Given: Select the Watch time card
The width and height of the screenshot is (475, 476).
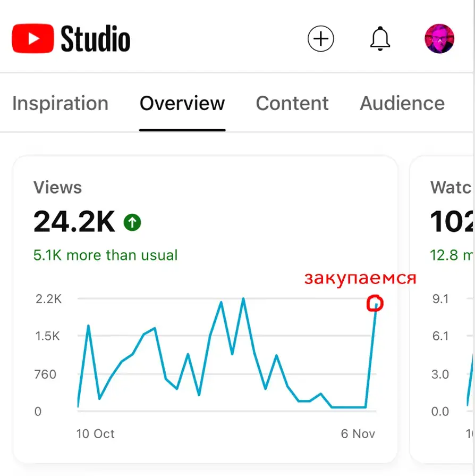Looking at the screenshot, I should (442, 309).
